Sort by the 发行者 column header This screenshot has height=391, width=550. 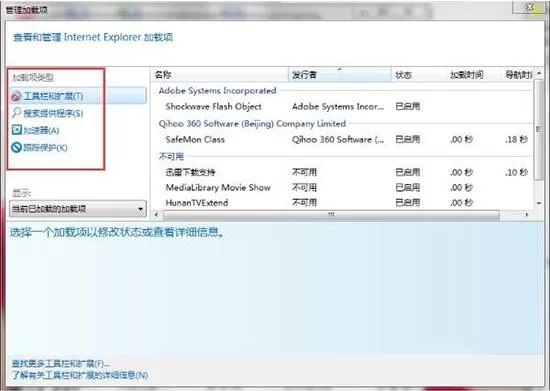pos(340,75)
